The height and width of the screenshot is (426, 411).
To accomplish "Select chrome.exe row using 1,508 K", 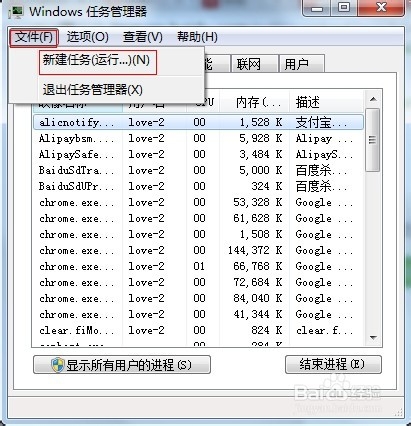I will pyautogui.click(x=198, y=234).
